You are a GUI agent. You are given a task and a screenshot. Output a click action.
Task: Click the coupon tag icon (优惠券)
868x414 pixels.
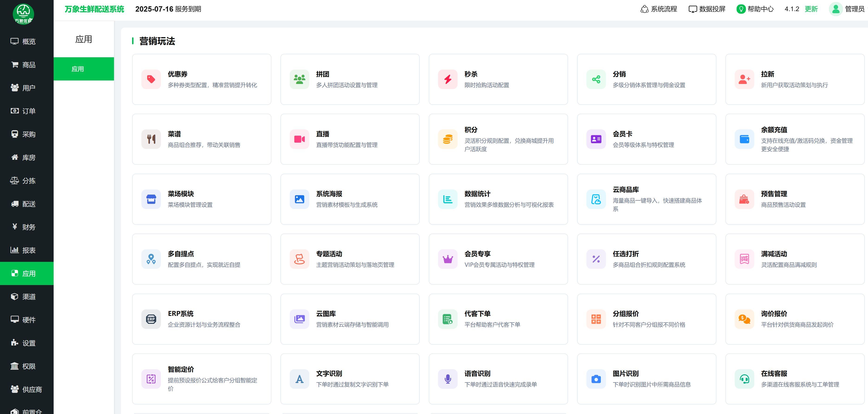pyautogui.click(x=151, y=79)
